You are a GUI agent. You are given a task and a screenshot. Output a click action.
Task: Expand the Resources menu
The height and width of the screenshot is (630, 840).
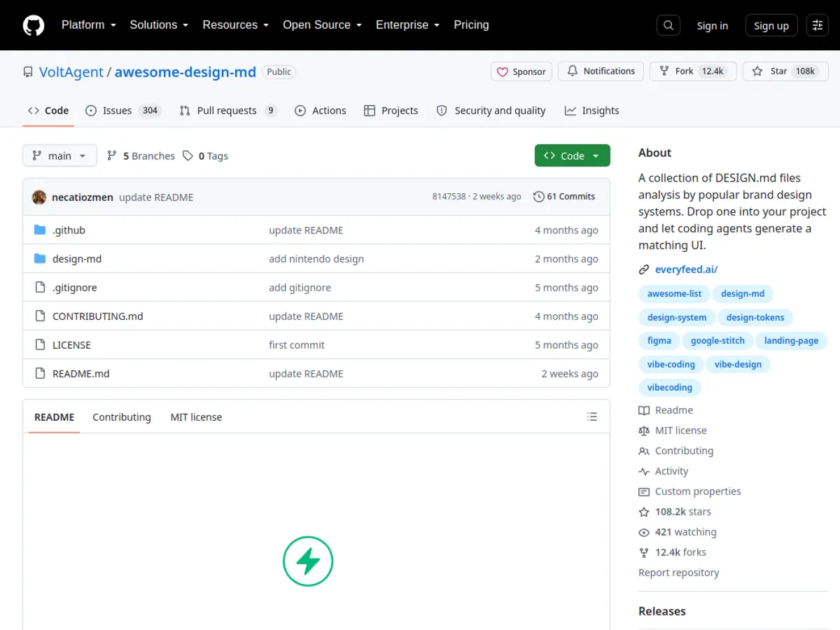click(x=236, y=24)
